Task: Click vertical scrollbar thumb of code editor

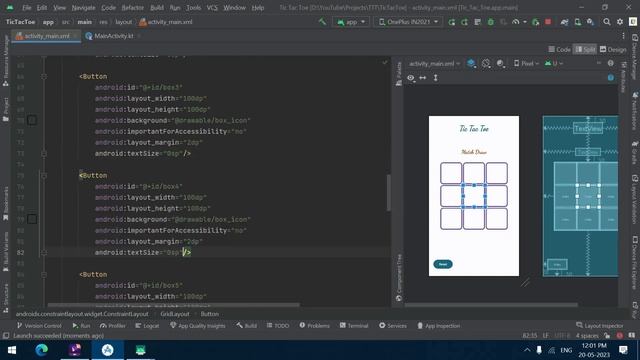Action: pyautogui.click(x=389, y=193)
